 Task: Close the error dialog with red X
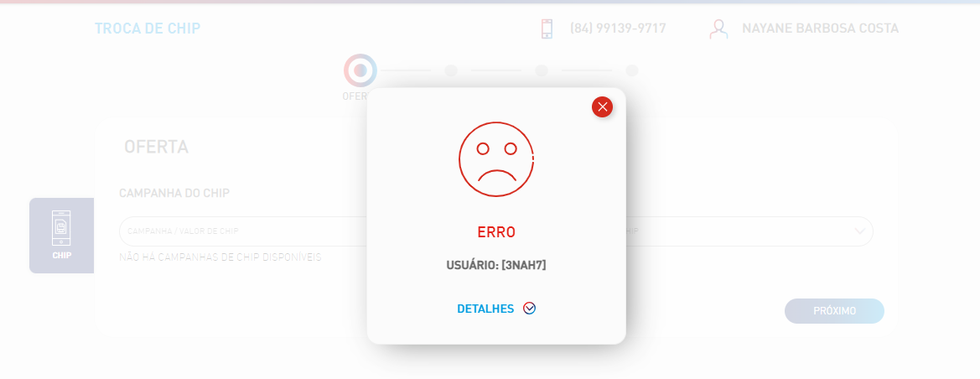[x=602, y=107]
